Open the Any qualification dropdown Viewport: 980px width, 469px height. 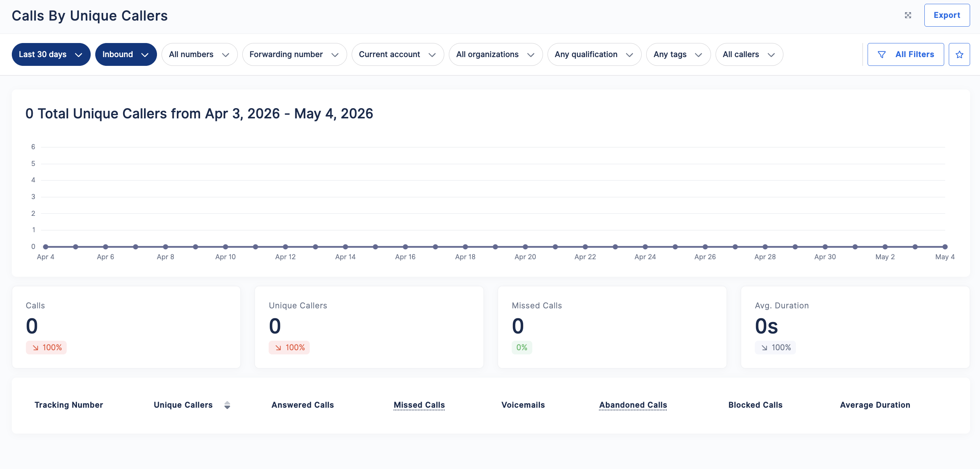click(594, 54)
